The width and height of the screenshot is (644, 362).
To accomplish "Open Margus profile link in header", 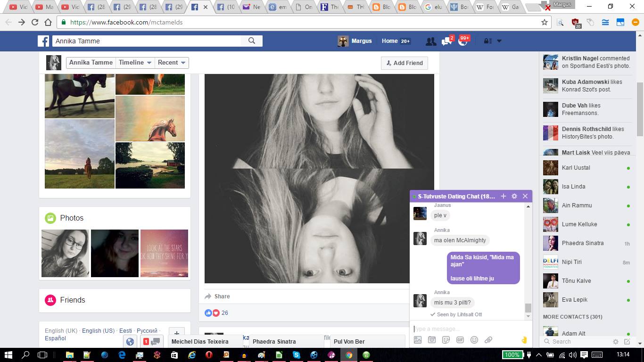I will [355, 41].
